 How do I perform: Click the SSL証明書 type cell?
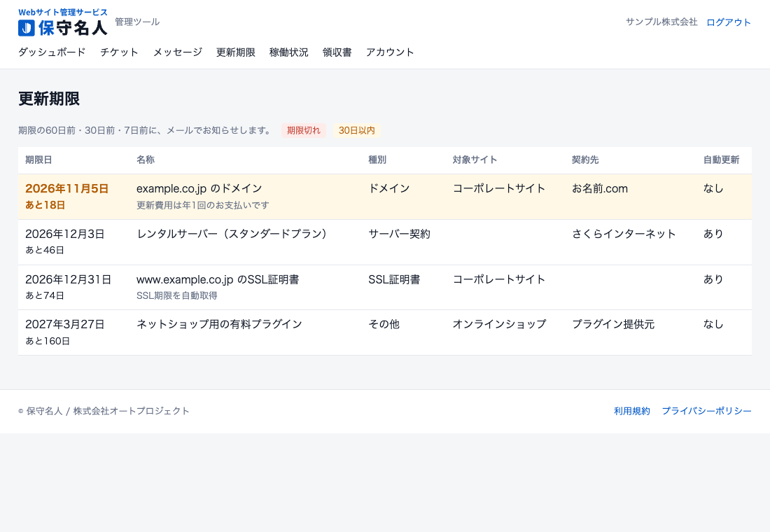click(x=394, y=279)
